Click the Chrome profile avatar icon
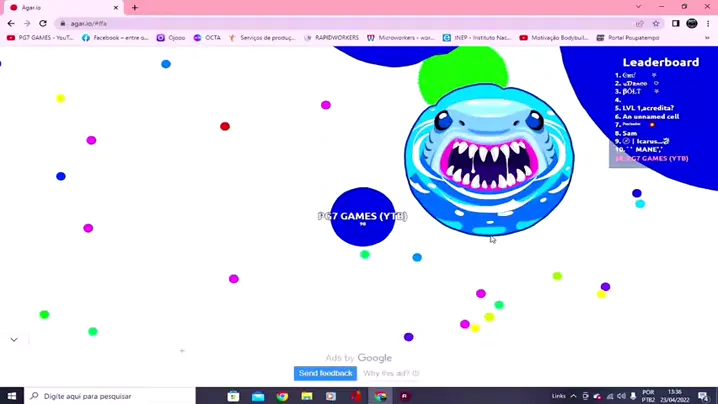This screenshot has height=404, width=718. tap(692, 23)
